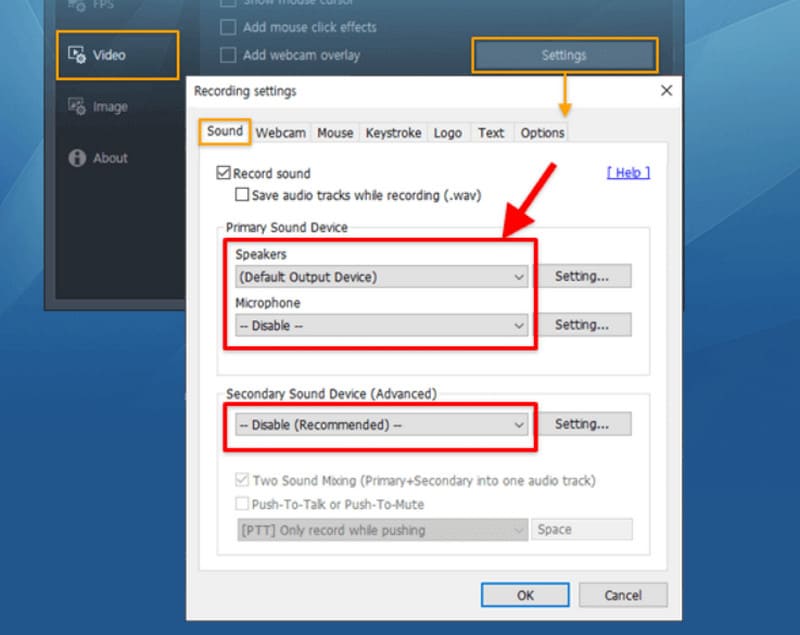The image size is (800, 635).
Task: Open Speakers Setting button
Action: (581, 276)
